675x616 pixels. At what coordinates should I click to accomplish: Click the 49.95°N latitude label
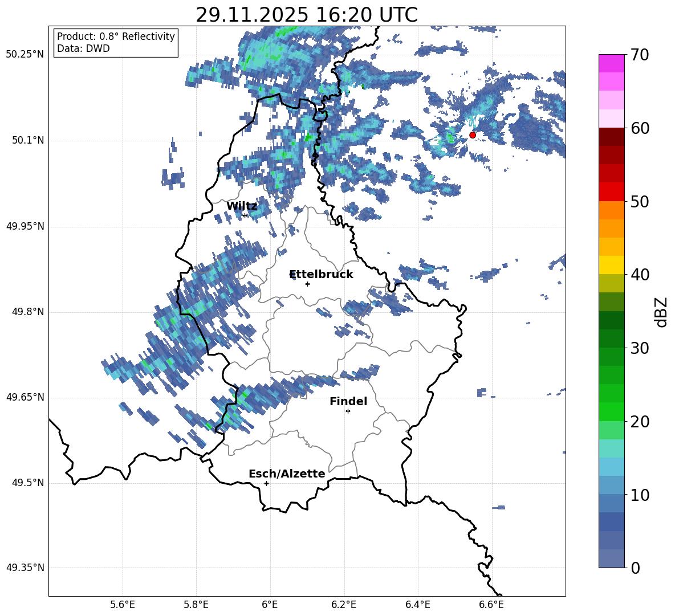[x=25, y=226]
